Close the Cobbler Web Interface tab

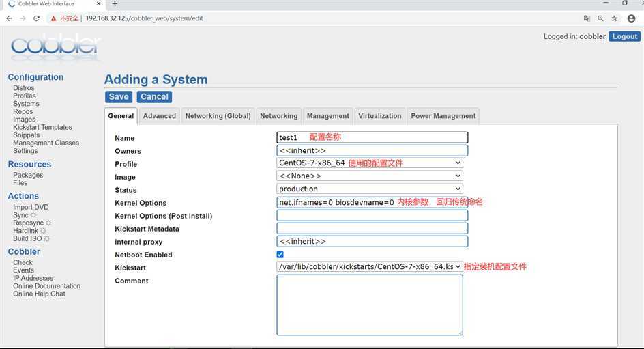pyautogui.click(x=98, y=3)
